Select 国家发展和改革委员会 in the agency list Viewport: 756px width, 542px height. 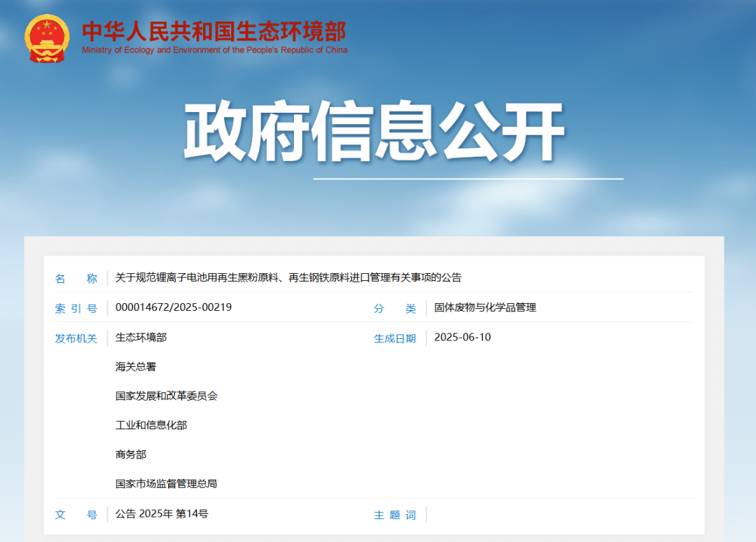pyautogui.click(x=167, y=395)
